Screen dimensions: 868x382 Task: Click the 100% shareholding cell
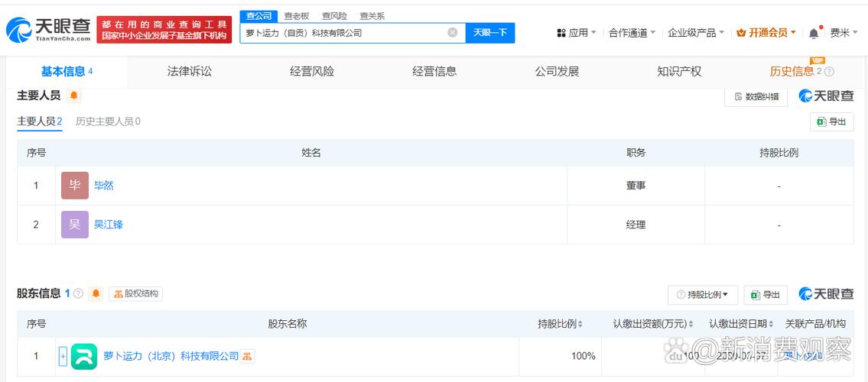coord(560,357)
